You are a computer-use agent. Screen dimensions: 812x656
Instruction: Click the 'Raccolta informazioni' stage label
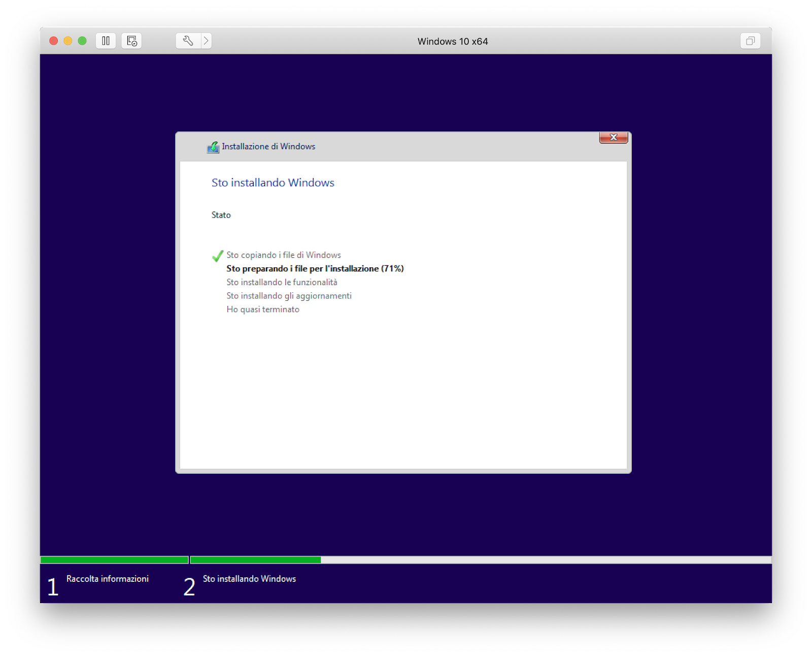(108, 579)
